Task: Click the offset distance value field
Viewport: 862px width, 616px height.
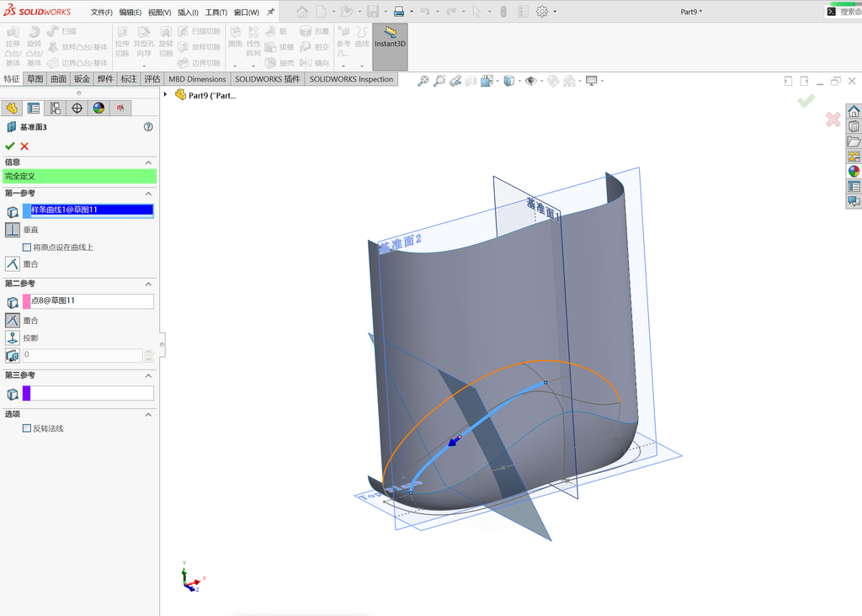Action: tap(82, 355)
